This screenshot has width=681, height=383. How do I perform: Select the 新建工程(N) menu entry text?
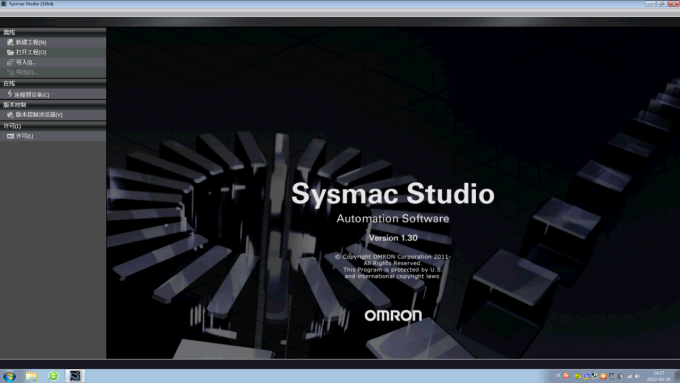(31, 42)
